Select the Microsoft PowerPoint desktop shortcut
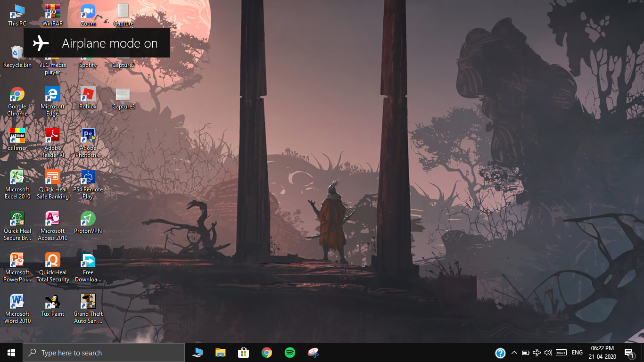The width and height of the screenshot is (644, 362). pyautogui.click(x=17, y=267)
